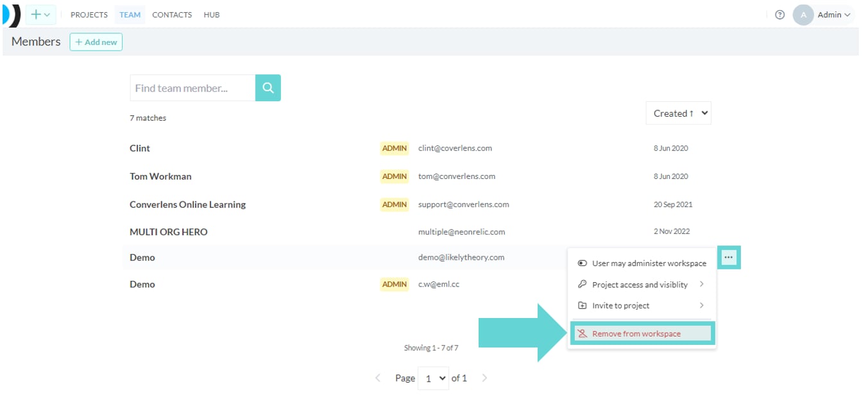Click ADMIN badge for Converlens Online Learning
The image size is (868, 402).
click(x=395, y=205)
